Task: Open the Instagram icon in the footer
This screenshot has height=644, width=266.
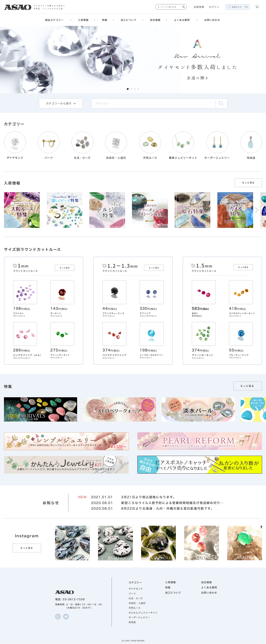Action: pos(58,616)
